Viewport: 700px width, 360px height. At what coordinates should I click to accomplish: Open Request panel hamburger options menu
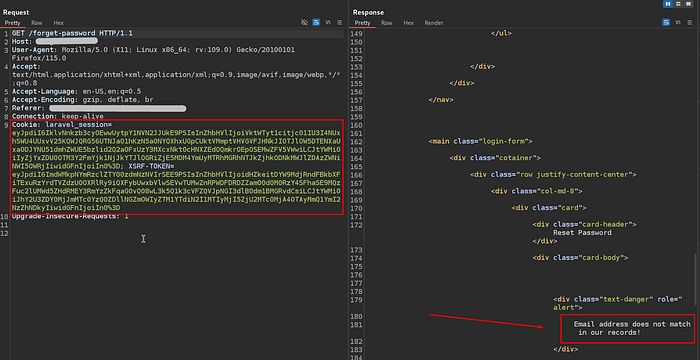pos(340,22)
